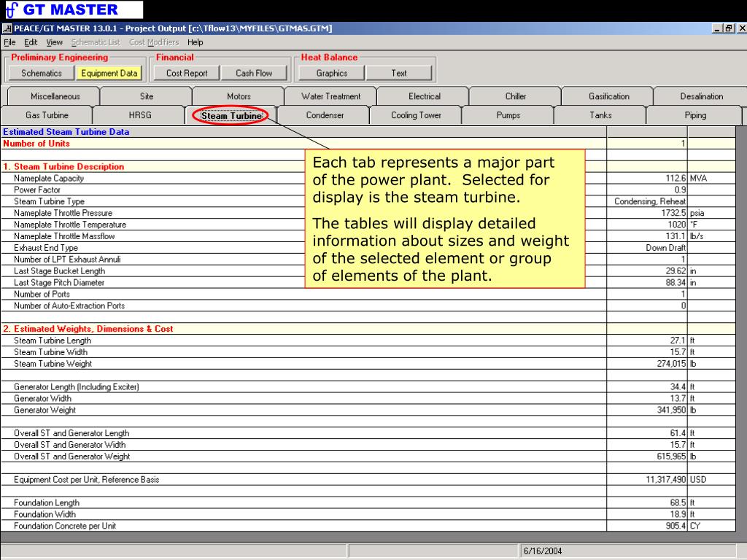Go to the Pumps tab
Screen dimensions: 747x560
(x=508, y=115)
